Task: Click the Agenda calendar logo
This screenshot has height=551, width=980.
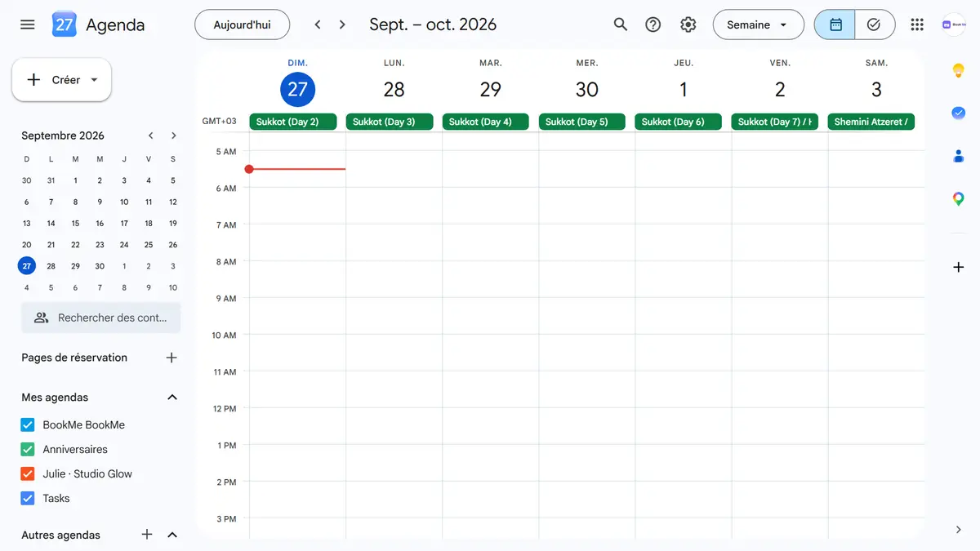Action: [65, 24]
